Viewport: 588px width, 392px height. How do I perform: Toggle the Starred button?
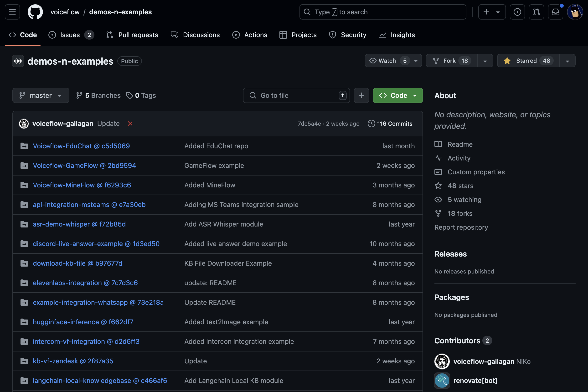click(x=528, y=61)
